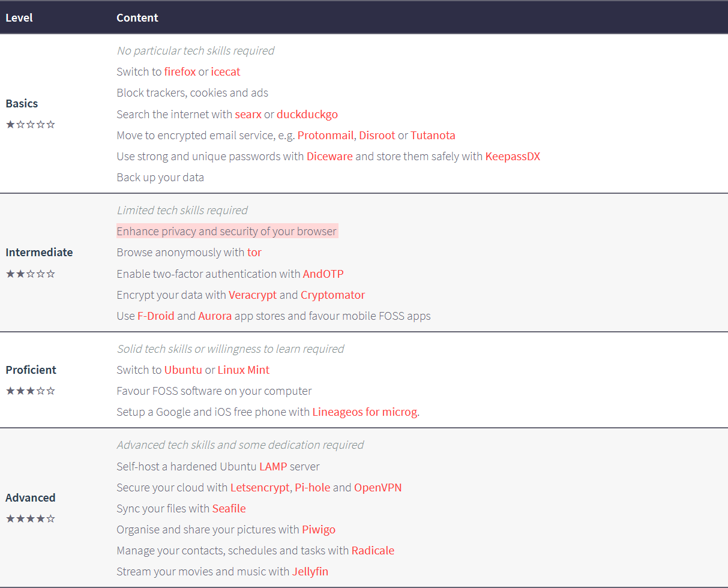Visit the duckduckgo link
The width and height of the screenshot is (728, 588).
307,114
